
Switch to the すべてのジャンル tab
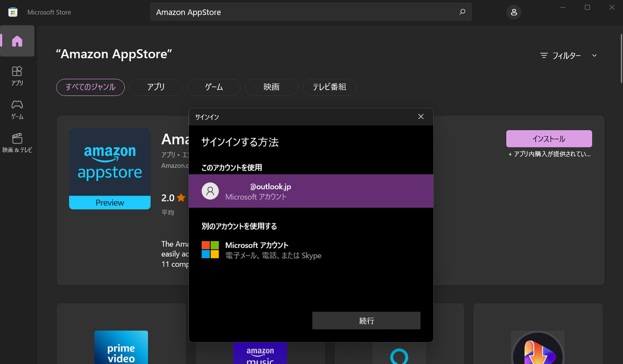pos(90,87)
